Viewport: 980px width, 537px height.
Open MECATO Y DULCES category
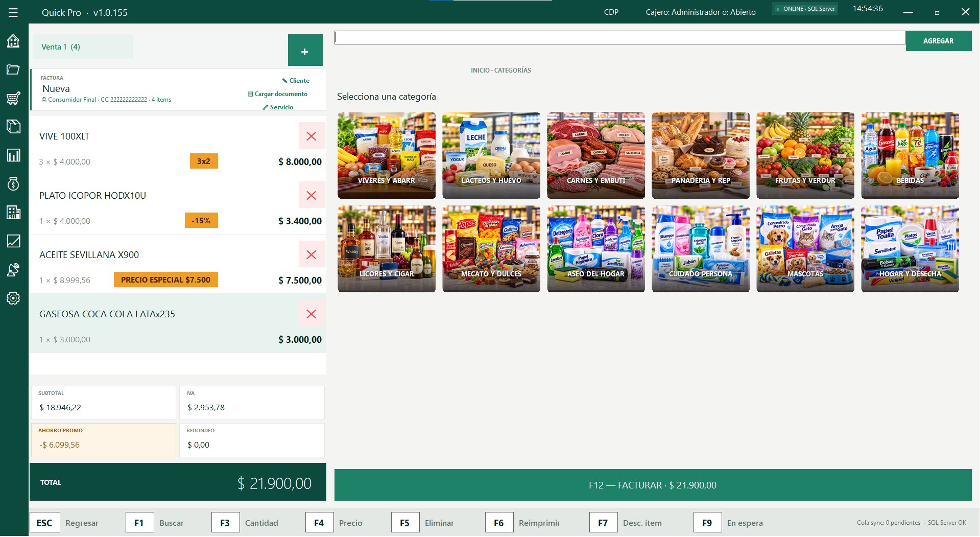click(x=491, y=249)
